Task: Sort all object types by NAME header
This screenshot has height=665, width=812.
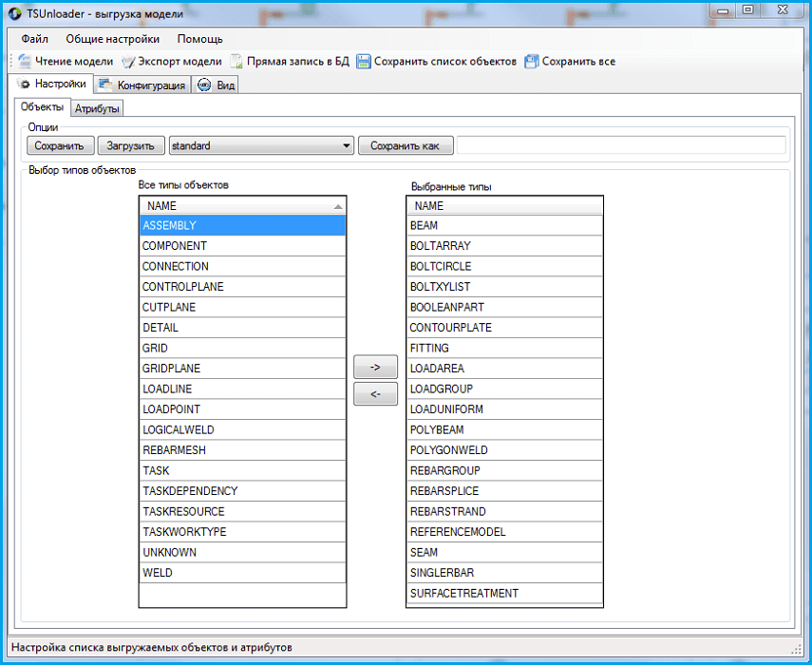Action: coord(242,206)
